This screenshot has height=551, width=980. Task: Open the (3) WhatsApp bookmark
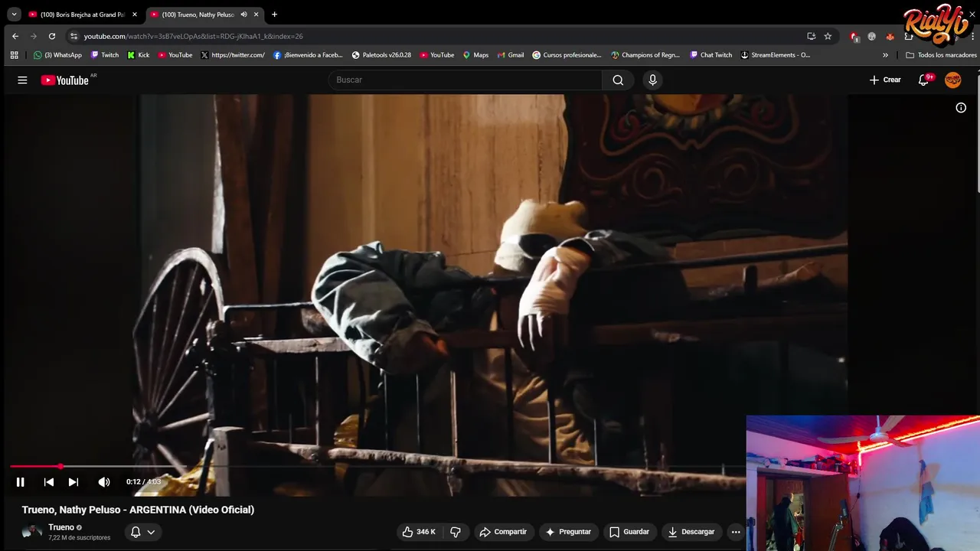click(57, 55)
